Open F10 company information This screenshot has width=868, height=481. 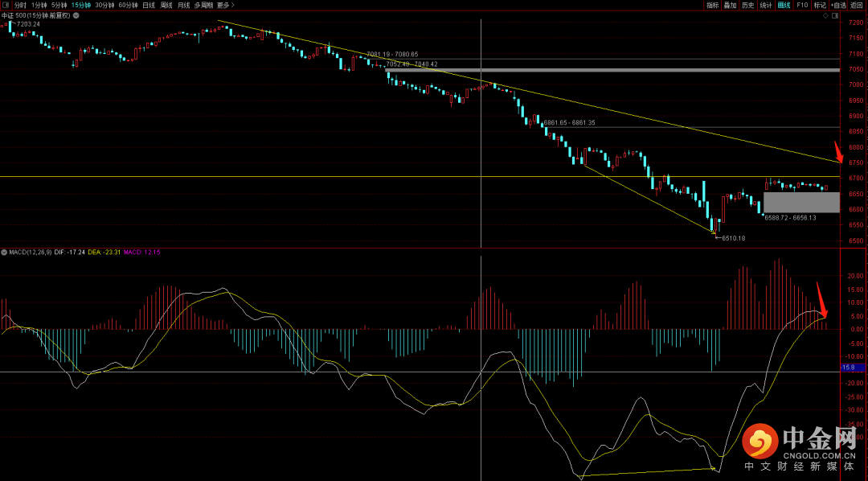point(802,5)
